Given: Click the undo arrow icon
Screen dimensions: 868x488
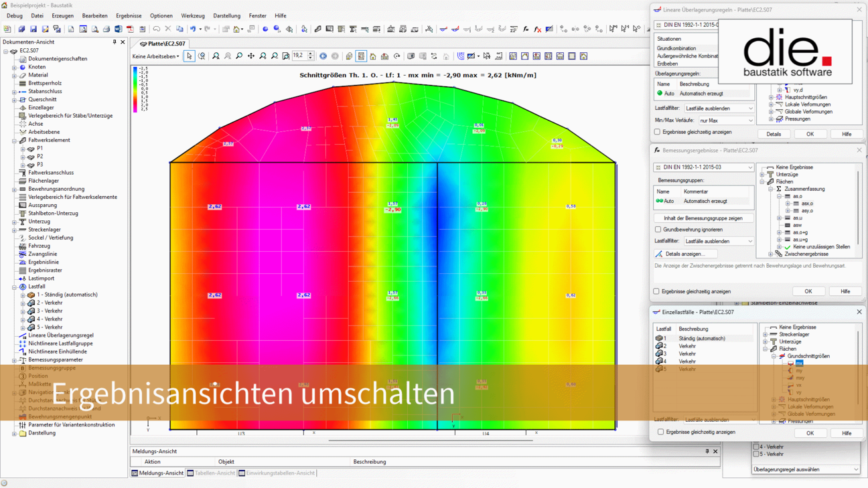Looking at the screenshot, I should click(193, 29).
